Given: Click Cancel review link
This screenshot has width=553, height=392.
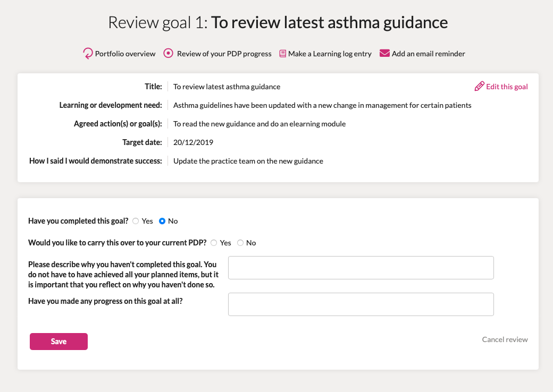Looking at the screenshot, I should [x=505, y=339].
